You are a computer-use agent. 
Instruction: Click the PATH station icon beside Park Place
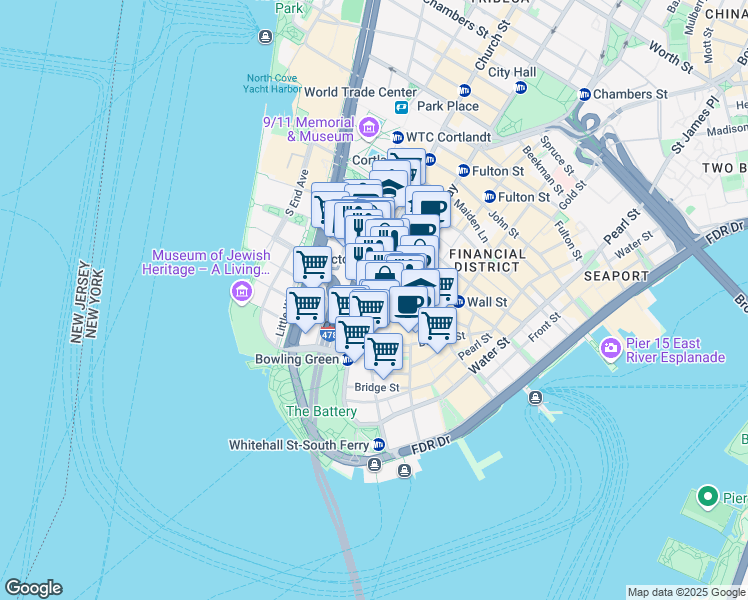[x=401, y=107]
